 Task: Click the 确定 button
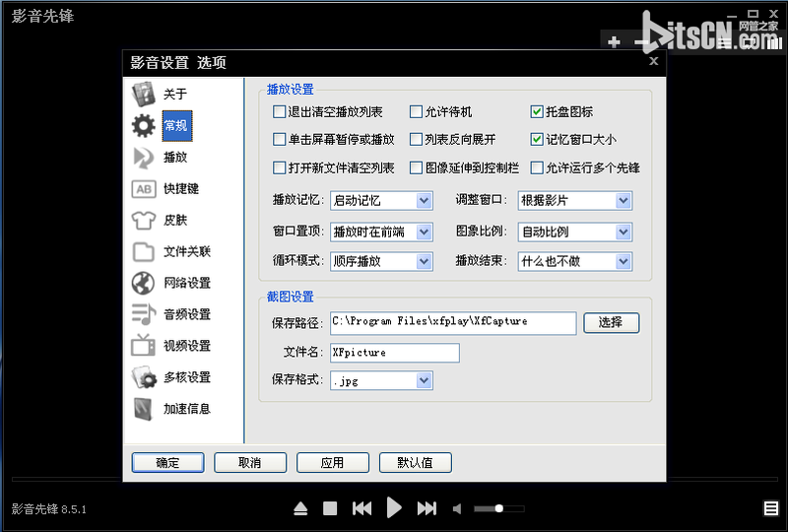[x=167, y=463]
